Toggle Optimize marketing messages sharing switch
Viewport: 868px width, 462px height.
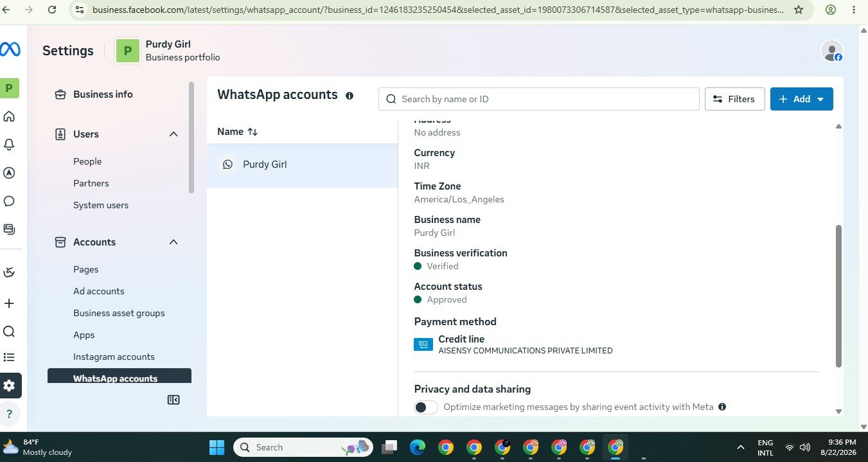pyautogui.click(x=426, y=407)
